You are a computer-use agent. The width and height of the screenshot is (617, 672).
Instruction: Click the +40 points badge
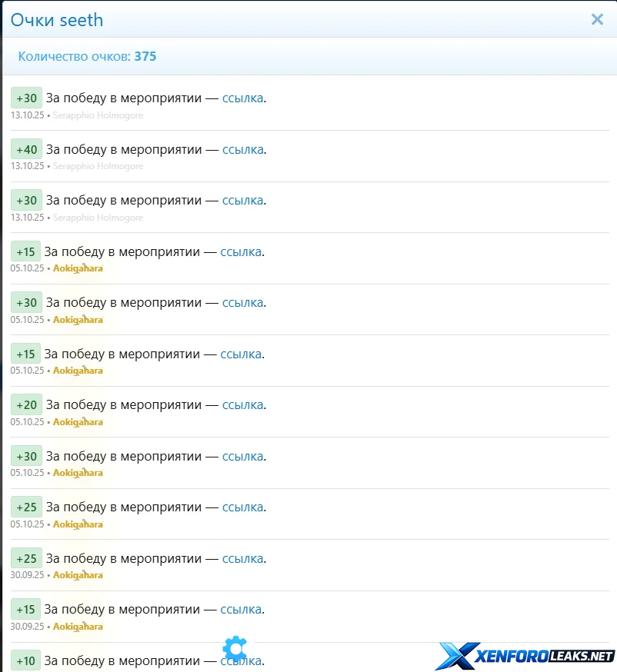point(26,149)
